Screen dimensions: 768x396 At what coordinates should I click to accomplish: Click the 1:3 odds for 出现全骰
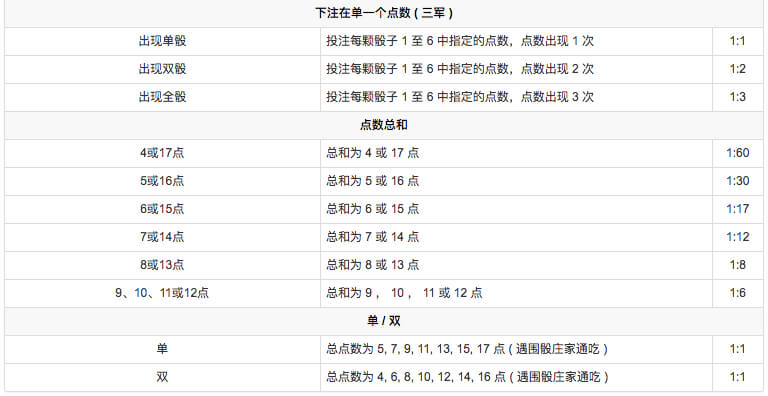(x=738, y=97)
